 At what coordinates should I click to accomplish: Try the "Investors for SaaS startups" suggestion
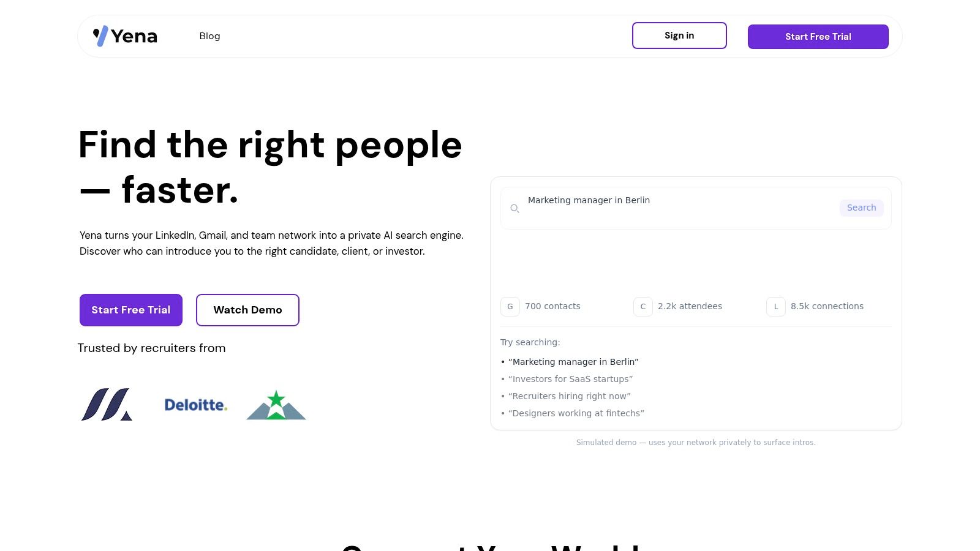[570, 379]
